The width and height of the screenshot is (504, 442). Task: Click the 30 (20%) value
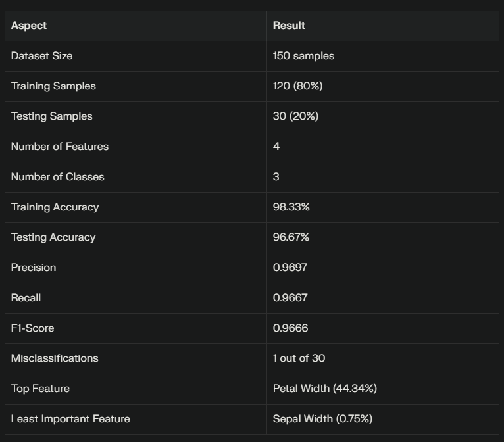(295, 116)
